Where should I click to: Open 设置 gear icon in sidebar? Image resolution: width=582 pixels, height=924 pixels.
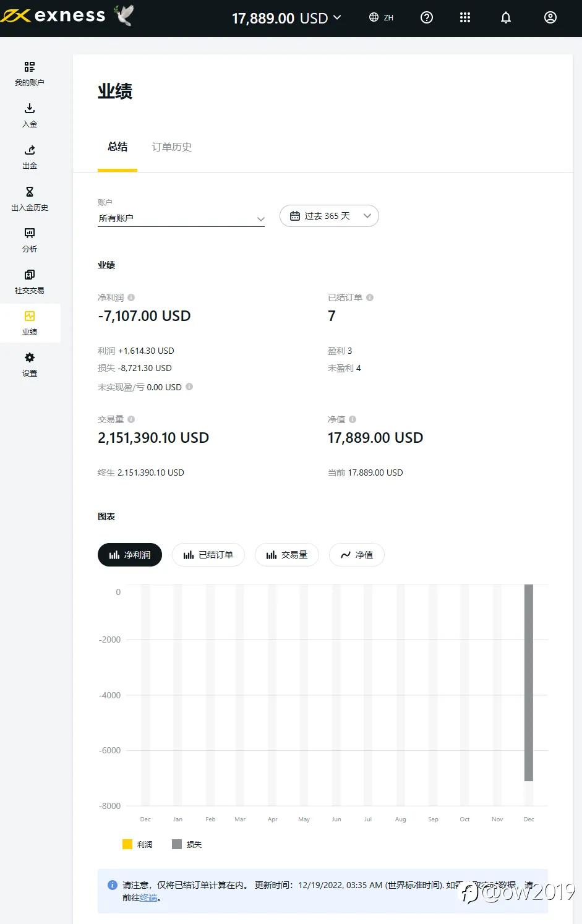(x=30, y=357)
